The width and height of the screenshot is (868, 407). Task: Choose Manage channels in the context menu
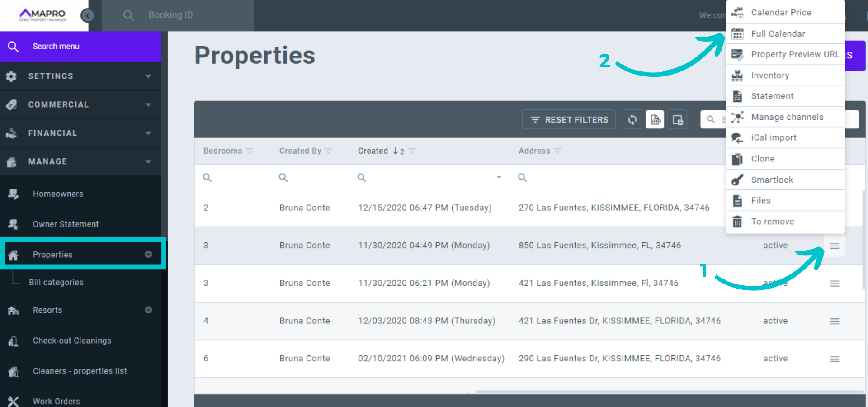tap(787, 117)
